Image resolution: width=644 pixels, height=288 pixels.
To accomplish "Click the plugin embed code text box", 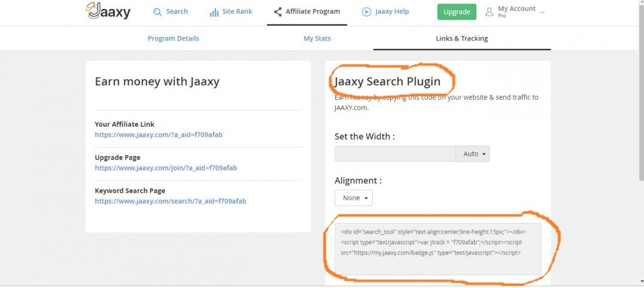I will click(x=438, y=249).
